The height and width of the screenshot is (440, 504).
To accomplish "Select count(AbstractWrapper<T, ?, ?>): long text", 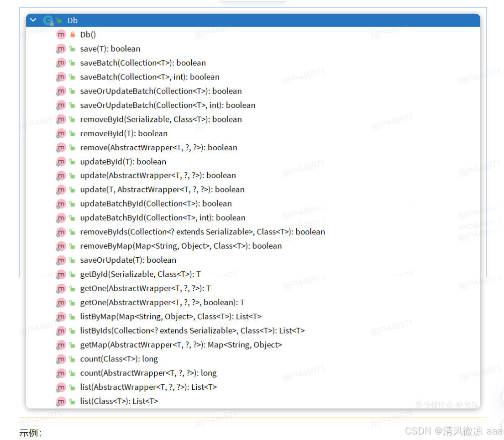I will pyautogui.click(x=148, y=373).
